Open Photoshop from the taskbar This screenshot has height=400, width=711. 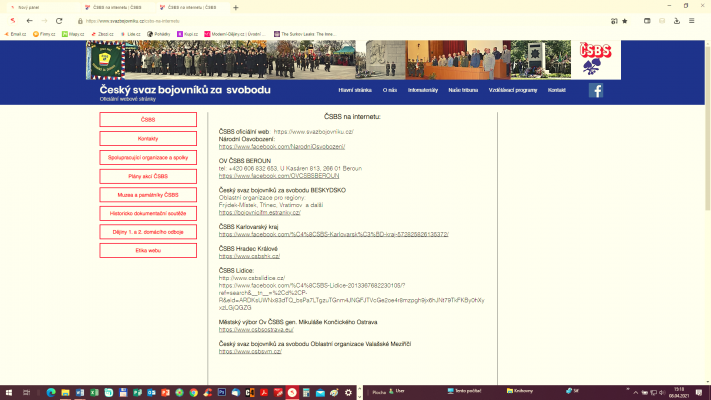click(x=222, y=393)
